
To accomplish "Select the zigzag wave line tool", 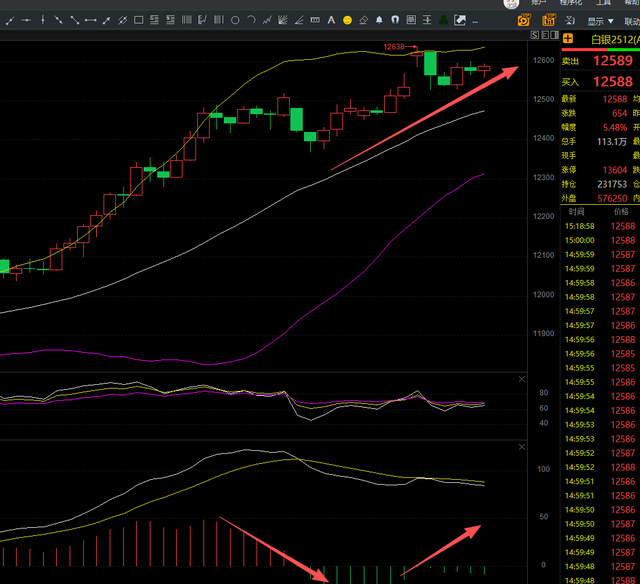I will tap(267, 20).
